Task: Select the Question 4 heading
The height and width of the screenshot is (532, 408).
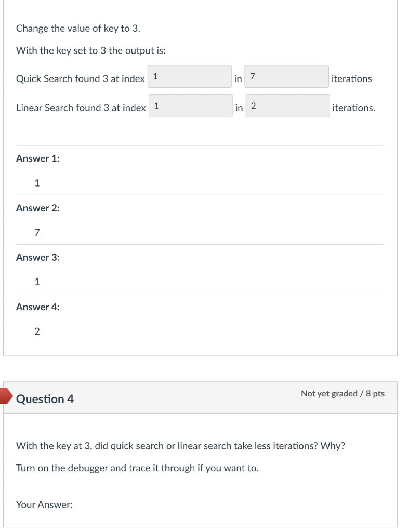Action: point(45,399)
